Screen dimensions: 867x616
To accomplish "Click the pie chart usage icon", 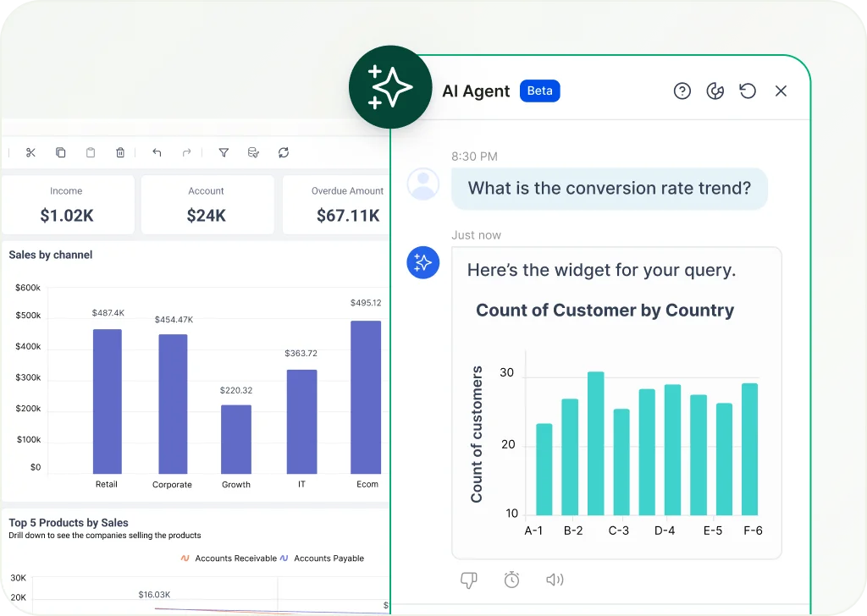I will click(715, 91).
